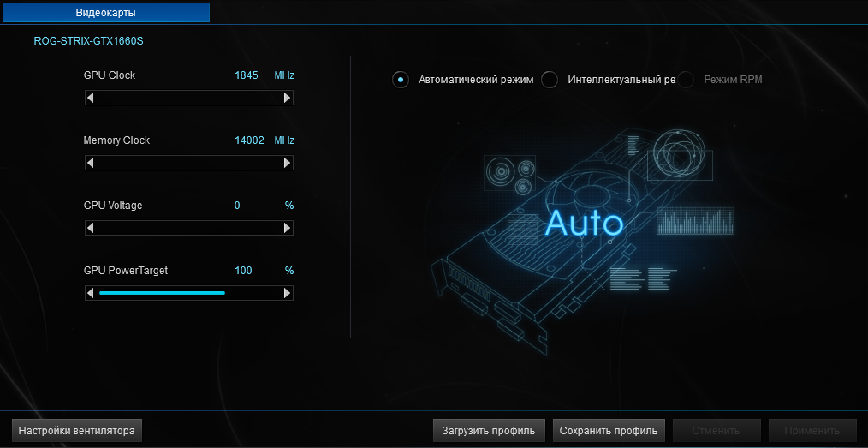This screenshot has height=448, width=868.
Task: Click the Отменить button
Action: coord(716,430)
